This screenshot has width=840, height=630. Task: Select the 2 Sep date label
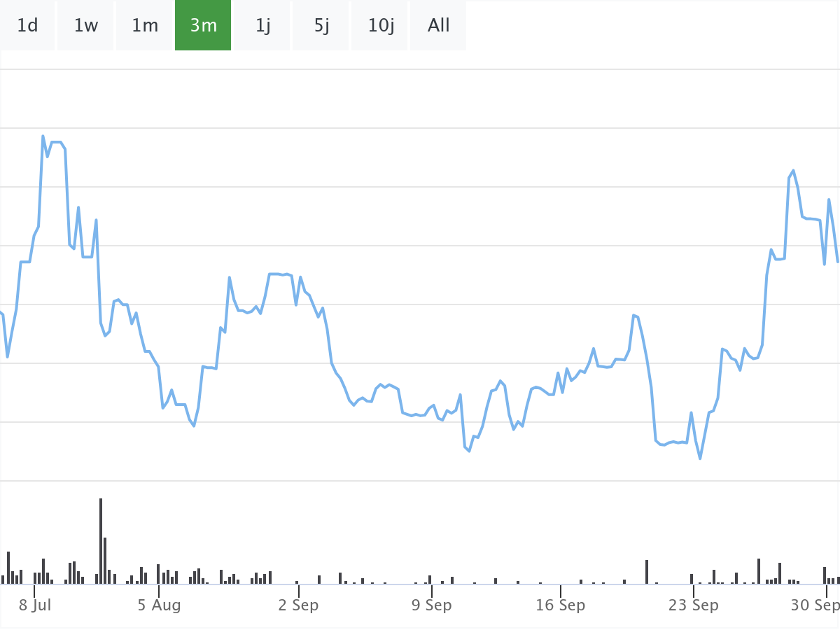298,605
